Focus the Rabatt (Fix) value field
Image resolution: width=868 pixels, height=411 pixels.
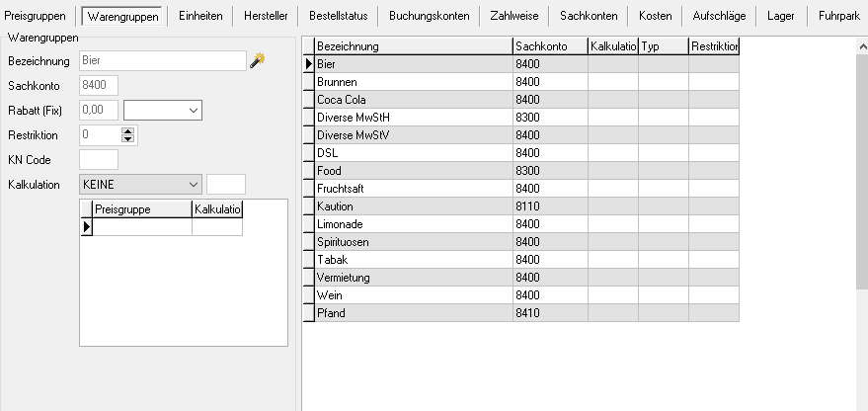(x=98, y=110)
